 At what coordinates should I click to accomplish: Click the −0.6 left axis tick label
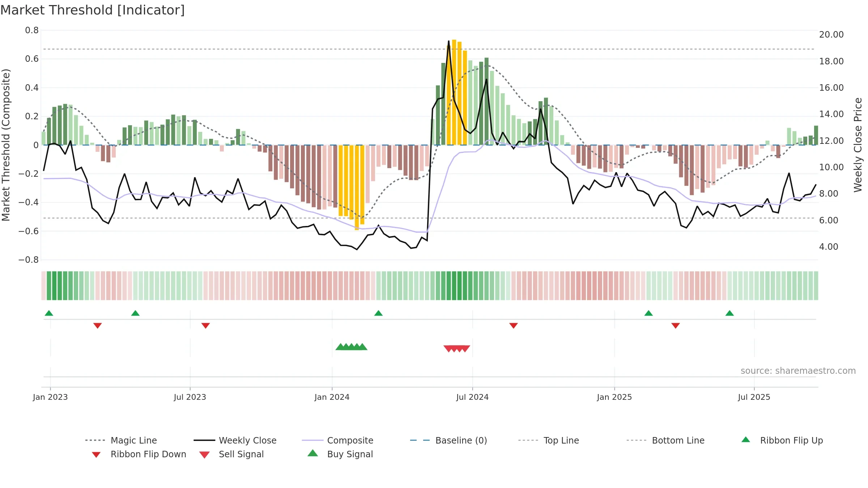29,231
